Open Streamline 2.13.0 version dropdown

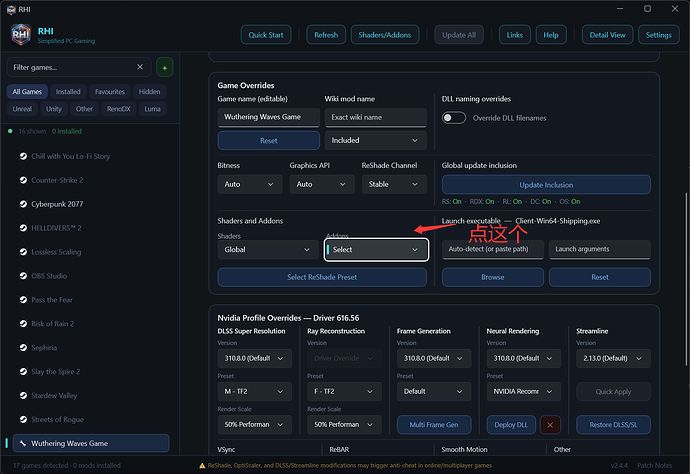tap(613, 358)
